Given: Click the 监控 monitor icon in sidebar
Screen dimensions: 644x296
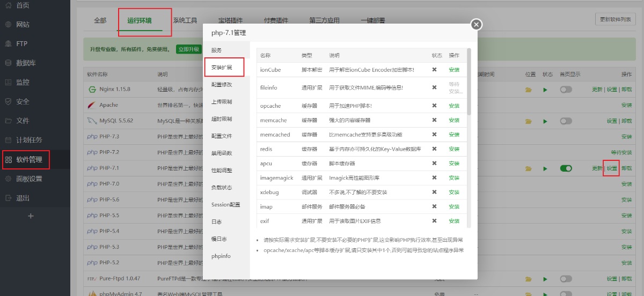Looking at the screenshot, I should pos(8,83).
